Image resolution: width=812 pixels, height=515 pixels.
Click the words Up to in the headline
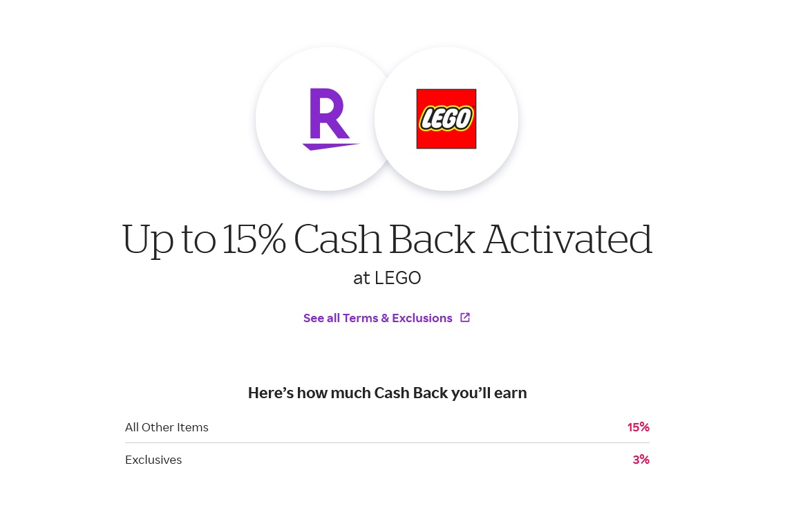169,240
